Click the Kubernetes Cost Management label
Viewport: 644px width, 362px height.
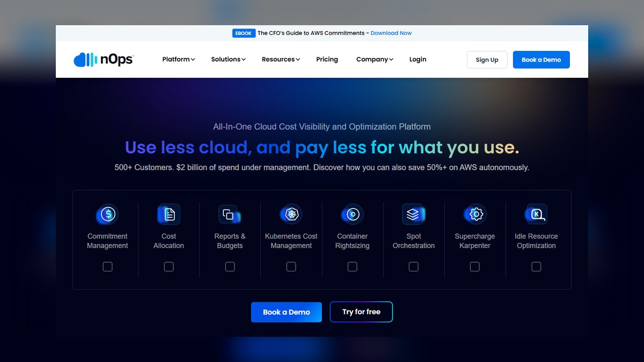pyautogui.click(x=291, y=241)
